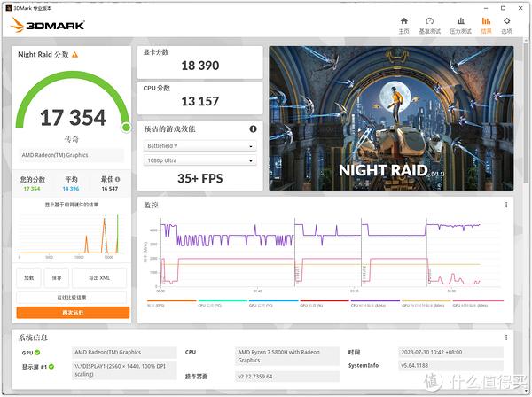Click the 加载 load button
This screenshot has width=532, height=397.
coord(29,277)
